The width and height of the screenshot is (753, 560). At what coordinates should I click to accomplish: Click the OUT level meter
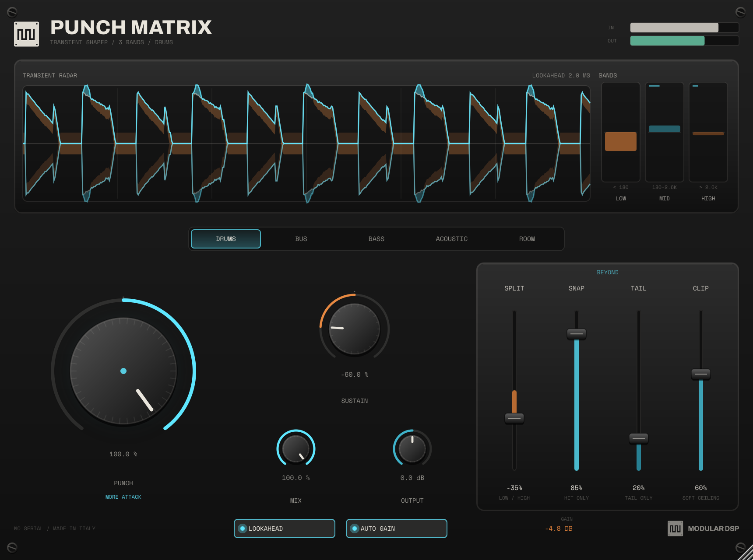point(685,41)
